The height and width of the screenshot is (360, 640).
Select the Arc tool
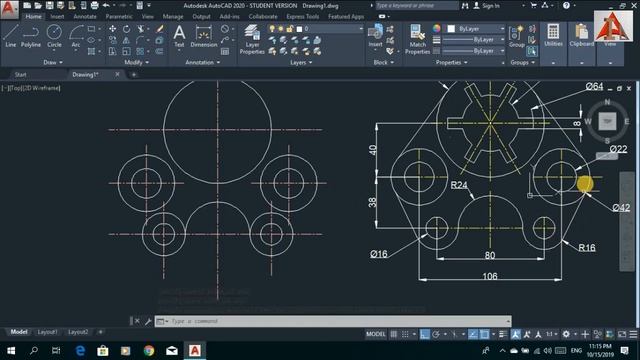click(76, 36)
